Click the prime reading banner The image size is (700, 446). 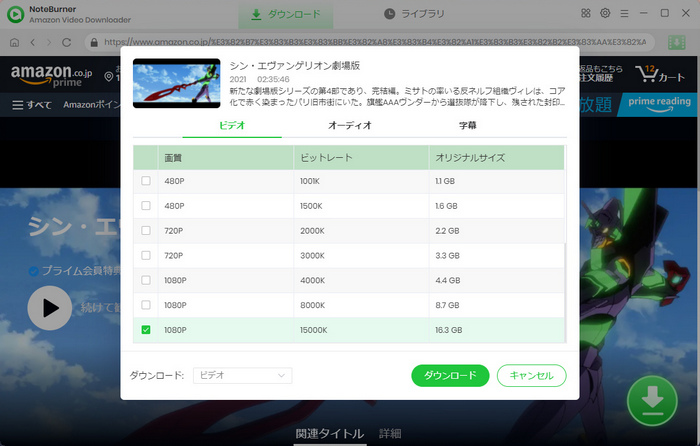[x=659, y=105]
